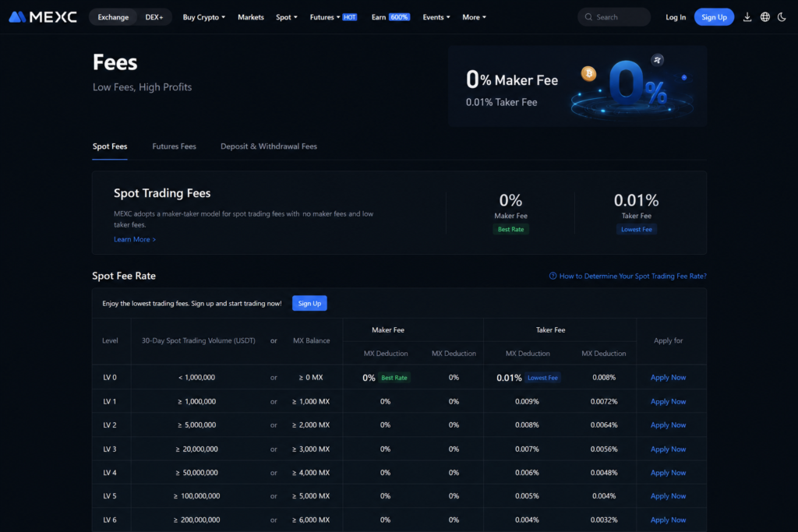Select the Spot Fees tab
The width and height of the screenshot is (798, 532).
(x=110, y=146)
